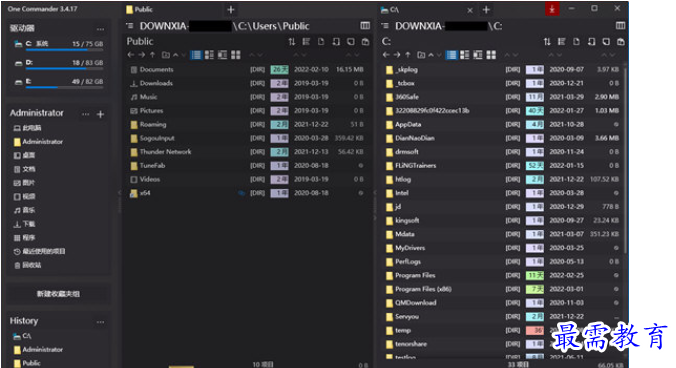This screenshot has height=368, width=676.
Task: Select third view mode in Public pane
Action: click(x=222, y=55)
